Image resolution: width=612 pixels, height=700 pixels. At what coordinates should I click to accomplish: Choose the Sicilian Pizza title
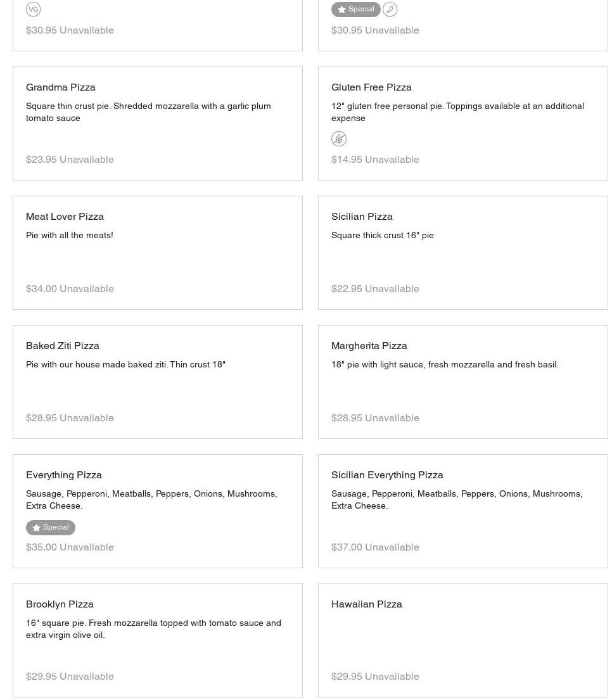[362, 217]
